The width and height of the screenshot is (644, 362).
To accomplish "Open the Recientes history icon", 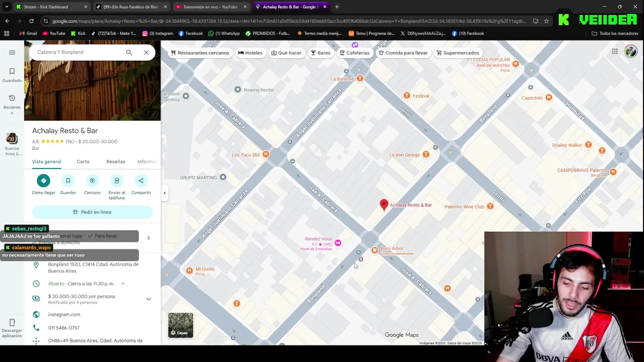I will (x=12, y=98).
